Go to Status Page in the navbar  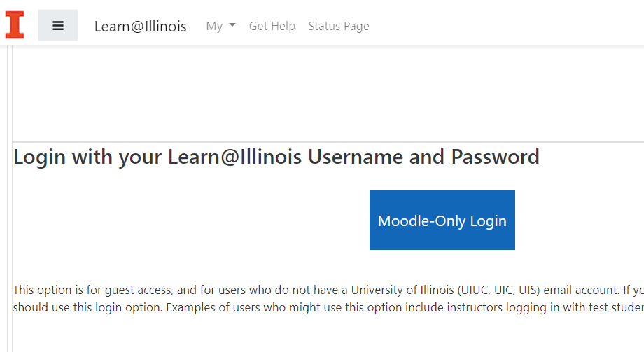339,27
